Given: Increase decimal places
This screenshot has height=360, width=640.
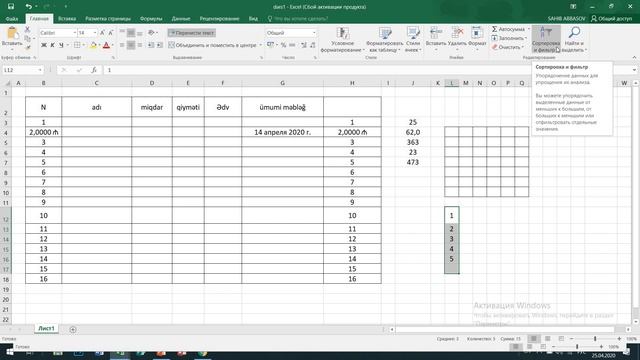Looking at the screenshot, I should (x=304, y=45).
